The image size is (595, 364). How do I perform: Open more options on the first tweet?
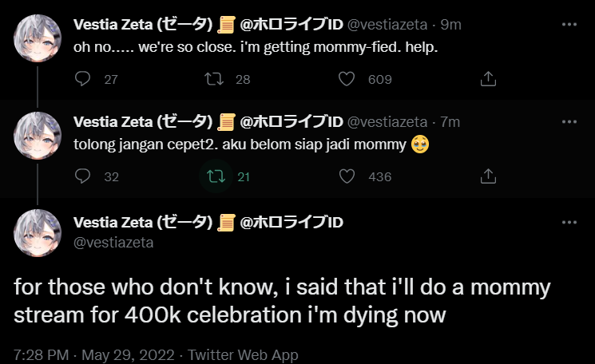569,25
